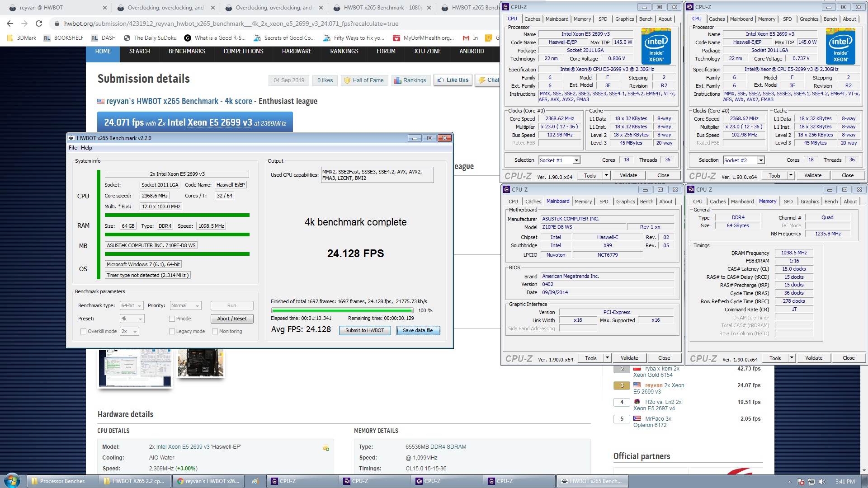Open Help menu in HWBOT x265 Benchmark
Viewport: 868px width, 488px height.
click(86, 148)
